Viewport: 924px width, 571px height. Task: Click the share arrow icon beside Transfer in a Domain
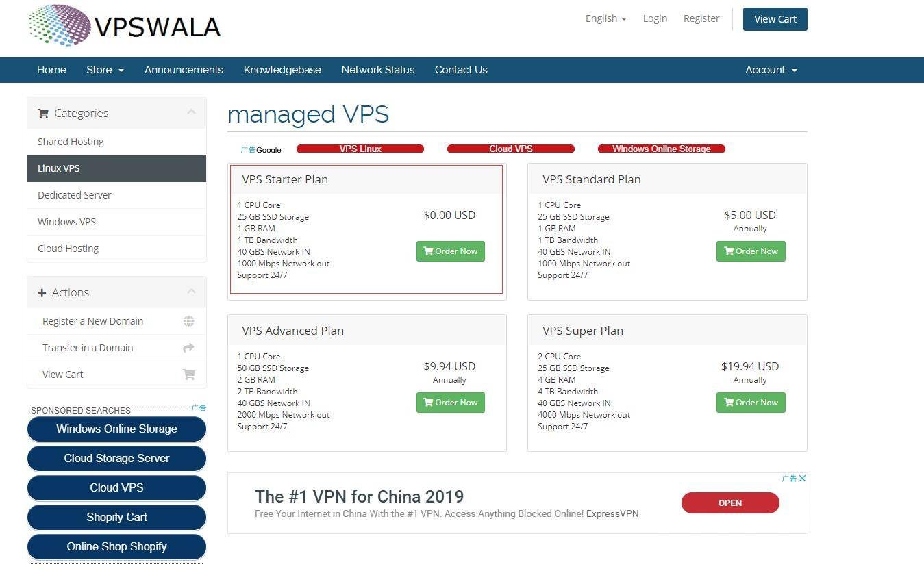(188, 348)
